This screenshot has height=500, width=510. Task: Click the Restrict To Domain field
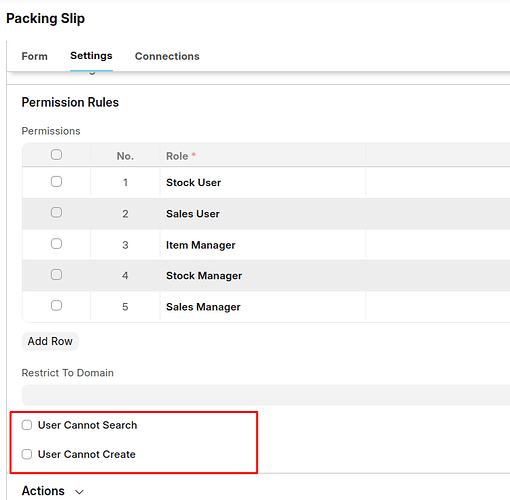coord(266,395)
